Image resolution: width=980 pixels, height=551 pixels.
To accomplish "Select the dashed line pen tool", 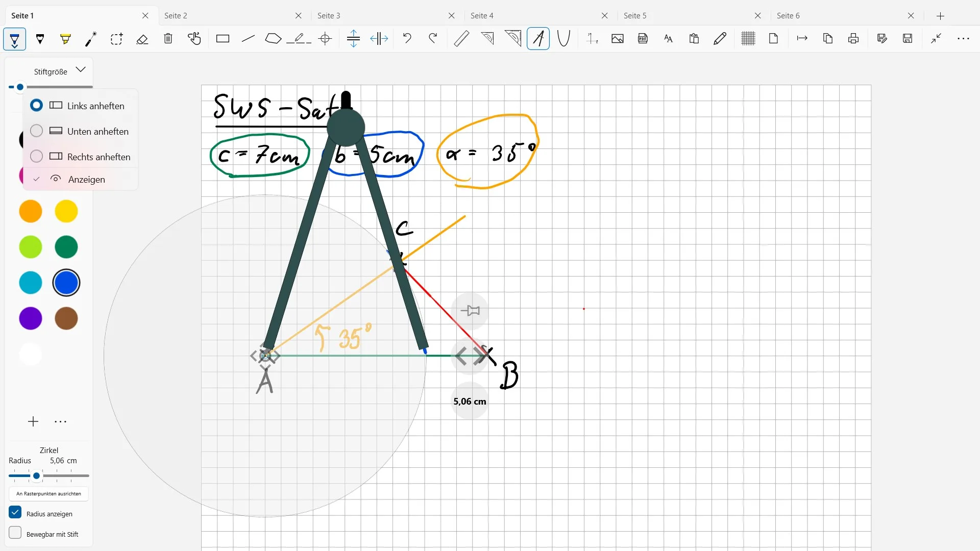I will [x=299, y=39].
